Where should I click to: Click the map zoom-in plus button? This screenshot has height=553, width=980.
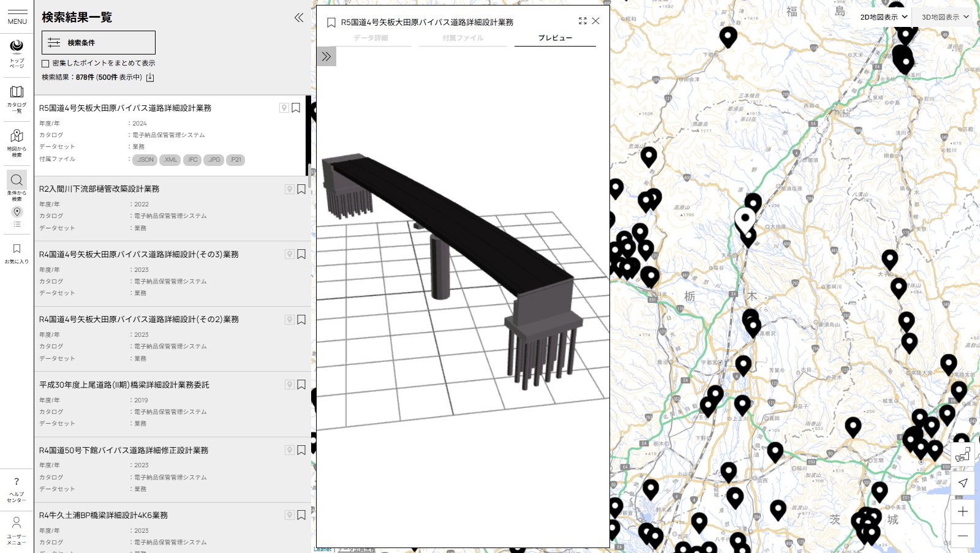[962, 511]
